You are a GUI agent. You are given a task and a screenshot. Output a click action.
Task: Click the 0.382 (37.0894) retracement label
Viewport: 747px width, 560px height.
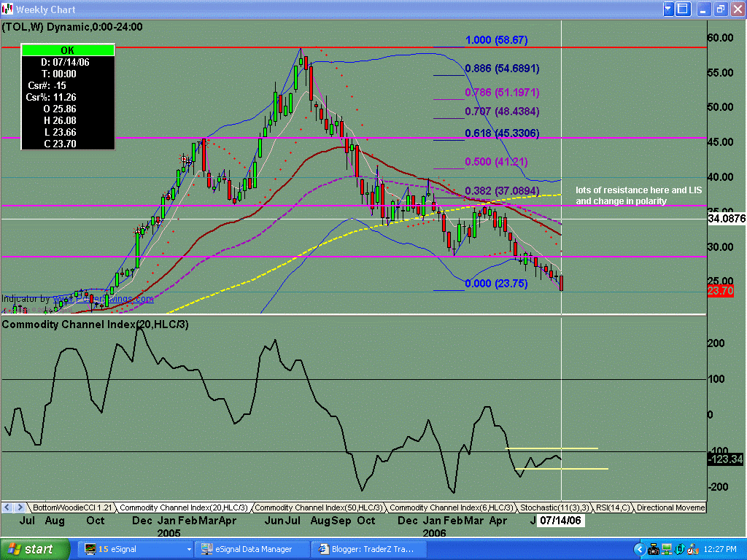[x=502, y=191]
